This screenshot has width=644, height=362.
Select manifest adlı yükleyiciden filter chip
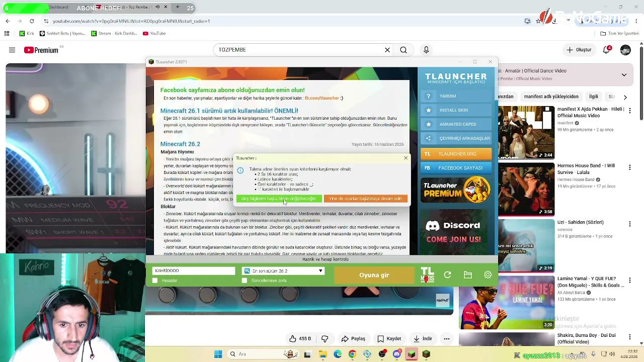[x=551, y=97]
